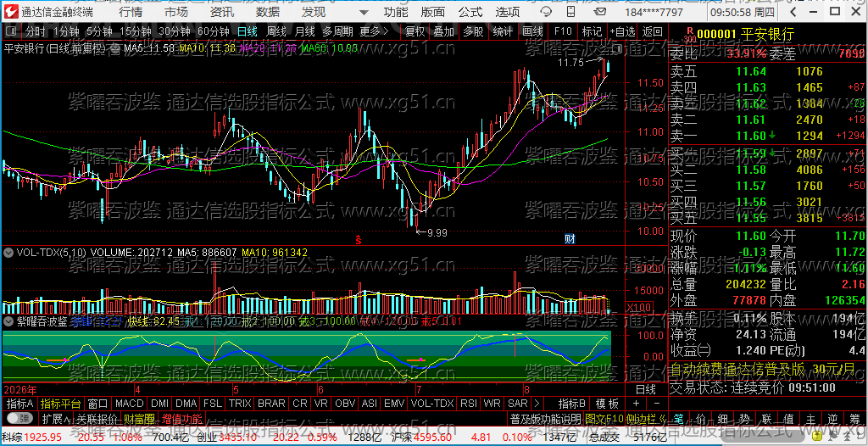Click the +自选 add to watchlist button
This screenshot has width=868, height=446.
coord(623,31)
